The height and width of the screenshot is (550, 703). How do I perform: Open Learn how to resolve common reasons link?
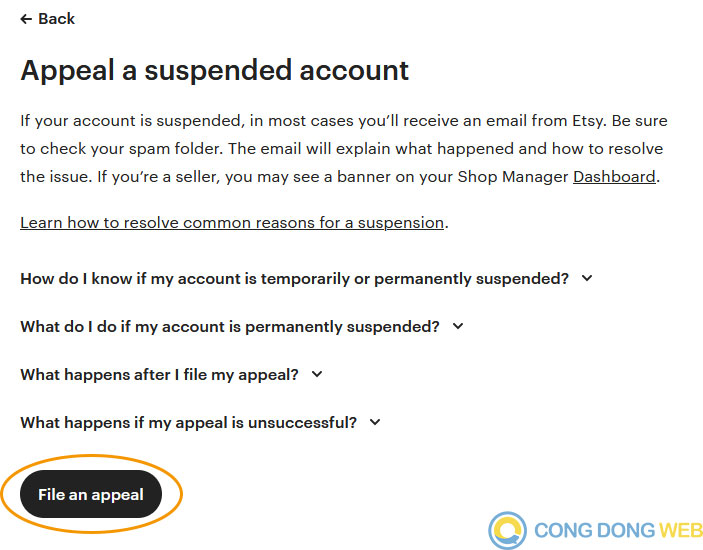[232, 223]
